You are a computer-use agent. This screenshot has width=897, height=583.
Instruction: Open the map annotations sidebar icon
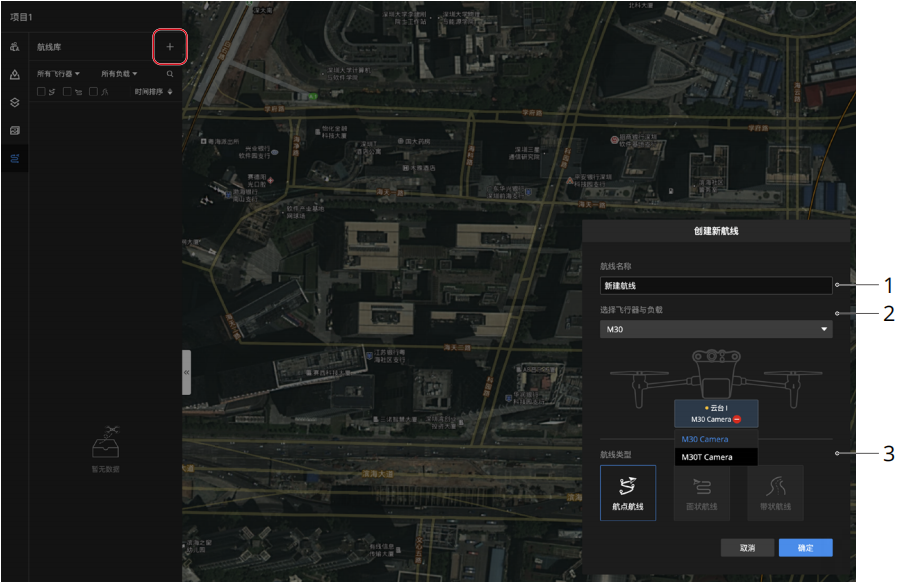[x=15, y=74]
